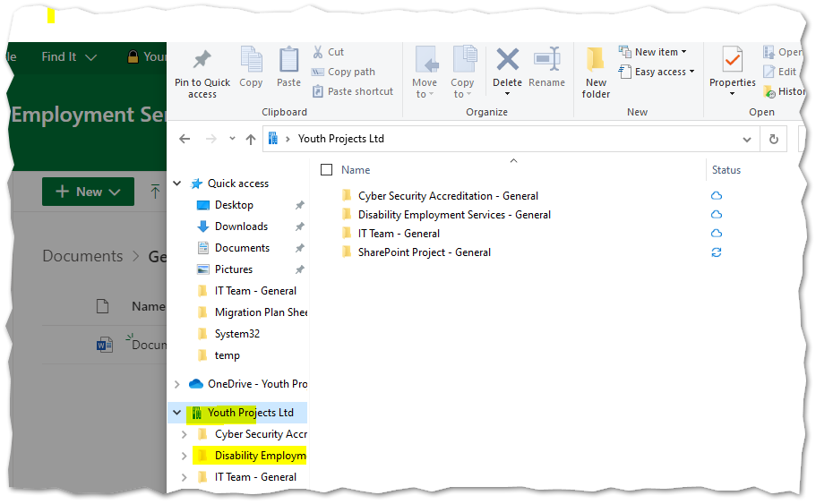
Task: Open the New item dropdown
Action: (653, 52)
